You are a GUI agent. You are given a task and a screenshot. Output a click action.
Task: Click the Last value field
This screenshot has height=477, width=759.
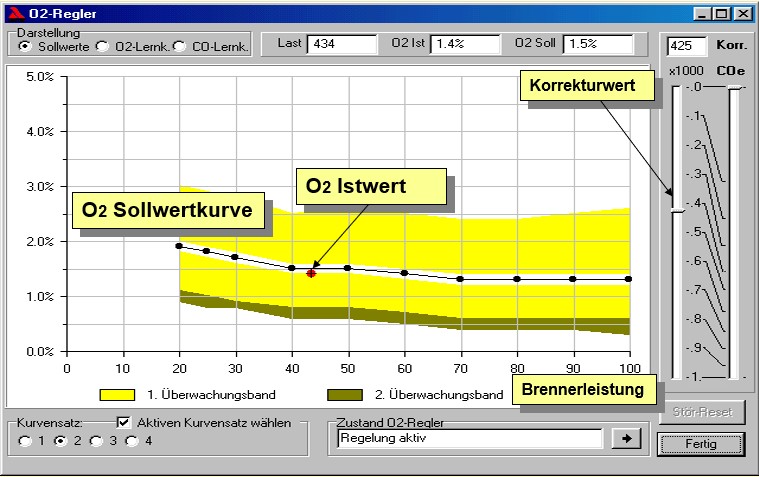pos(338,44)
